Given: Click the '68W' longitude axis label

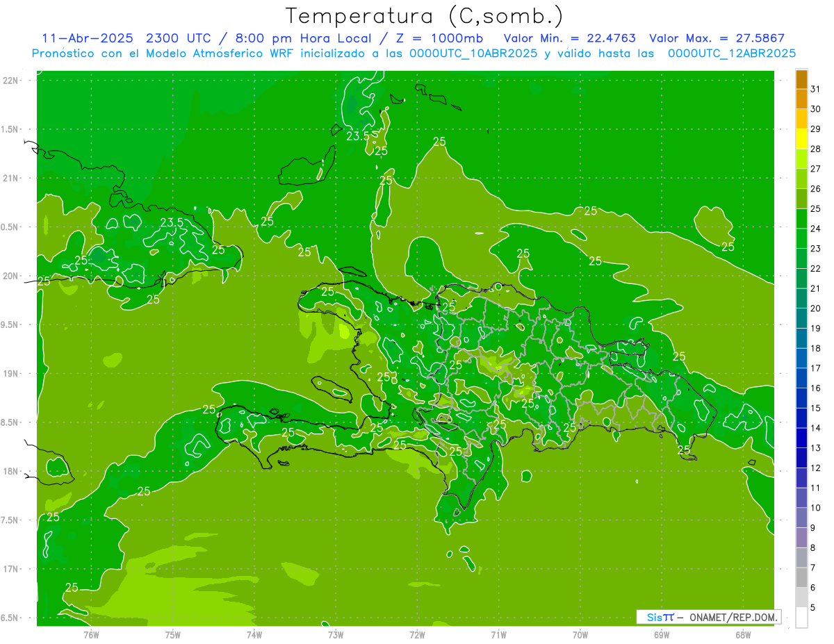Looking at the screenshot, I should 743,634.
